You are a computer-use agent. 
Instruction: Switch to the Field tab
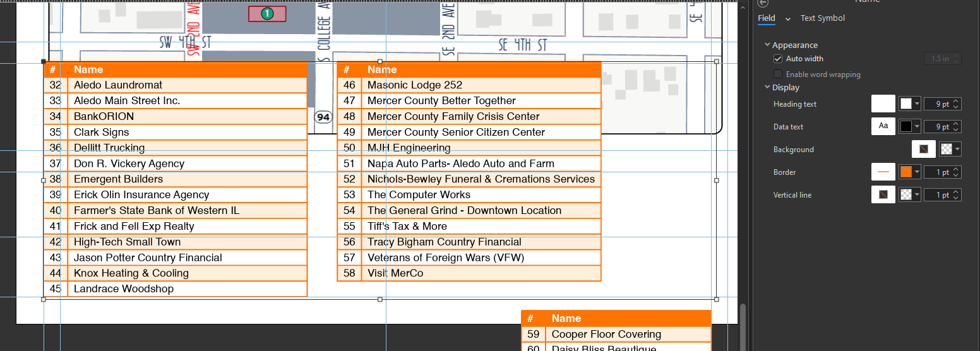767,18
